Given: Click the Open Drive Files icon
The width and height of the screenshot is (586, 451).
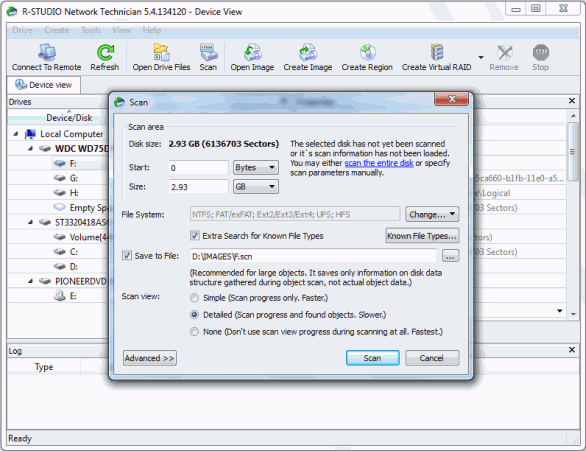Looking at the screenshot, I should [x=161, y=52].
